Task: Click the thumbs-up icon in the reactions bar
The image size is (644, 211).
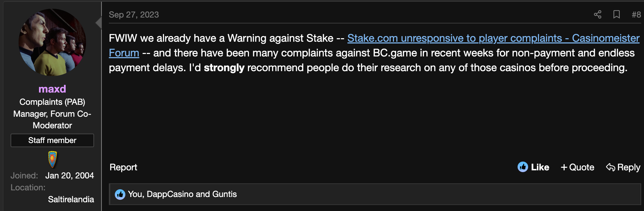Action: (120, 194)
